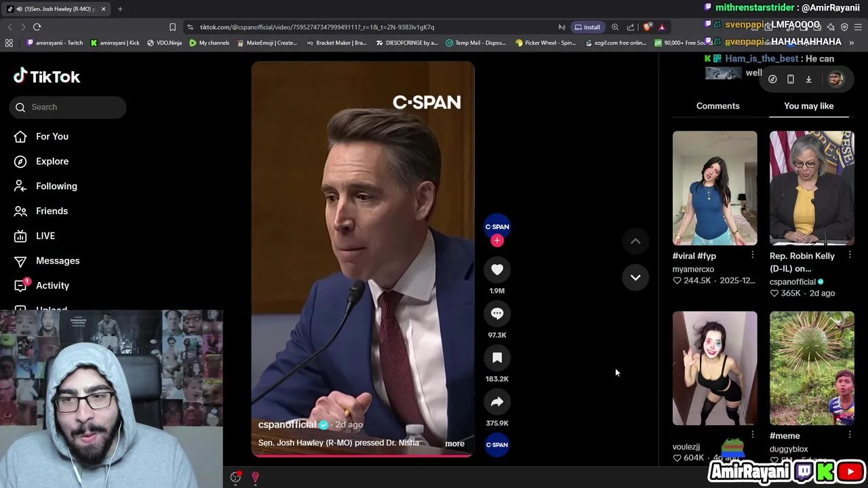Viewport: 868px width, 488px height.
Task: Open options menu for Rep. Robin Kelly video
Action: pyautogui.click(x=850, y=255)
